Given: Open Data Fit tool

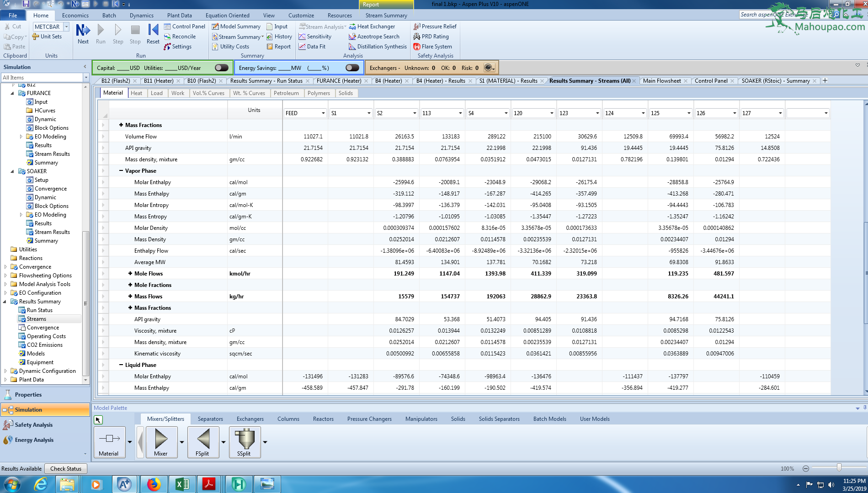Looking at the screenshot, I should (312, 47).
